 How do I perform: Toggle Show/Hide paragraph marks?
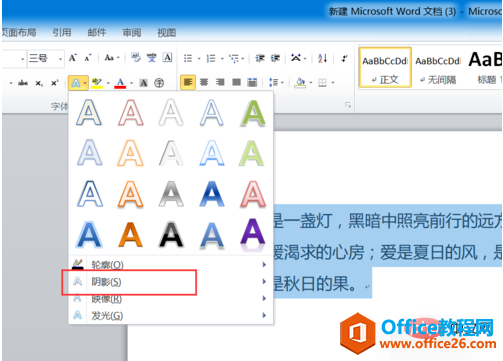344,58
